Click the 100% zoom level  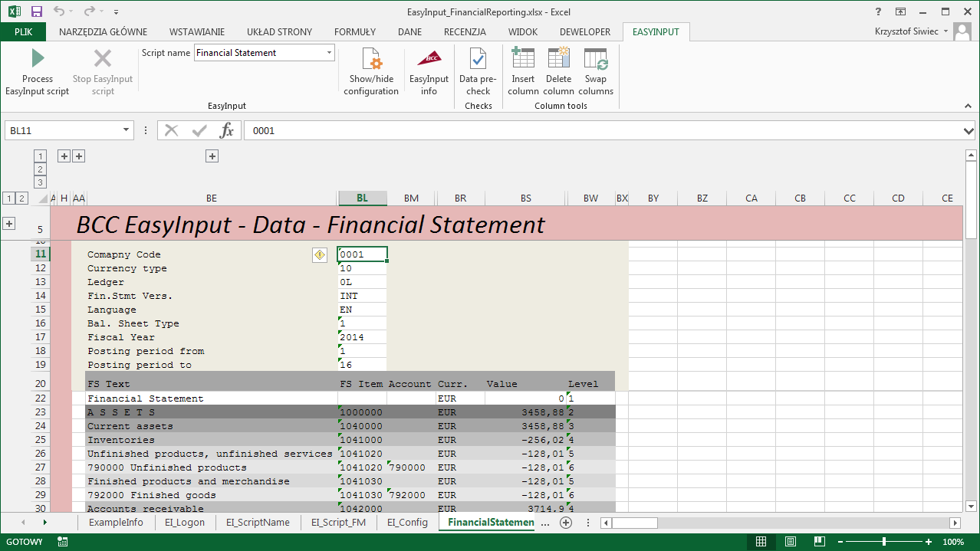[953, 542]
